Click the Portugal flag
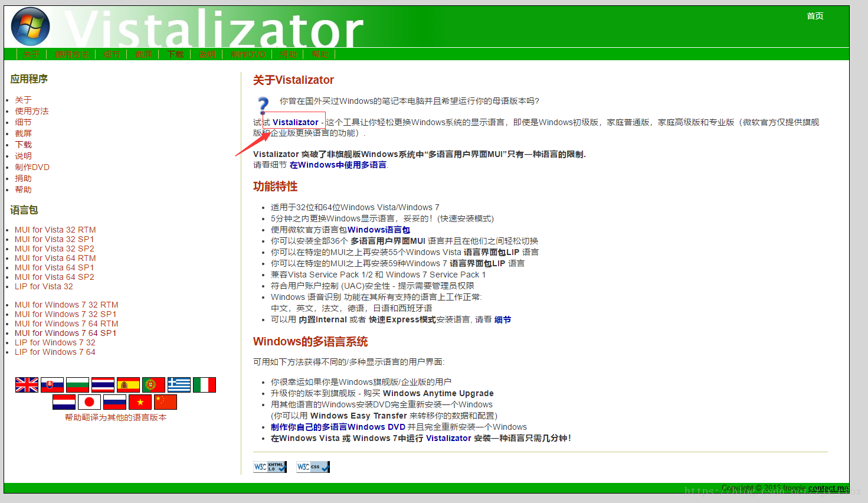This screenshot has height=503, width=868. (153, 385)
